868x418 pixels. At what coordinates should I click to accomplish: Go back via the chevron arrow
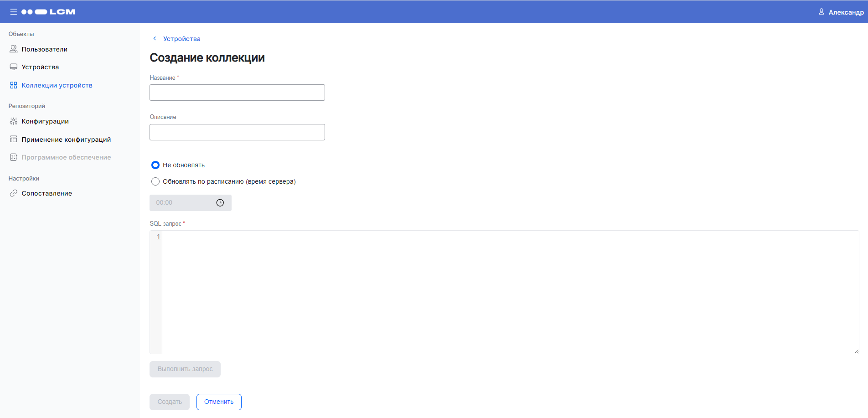coord(155,39)
